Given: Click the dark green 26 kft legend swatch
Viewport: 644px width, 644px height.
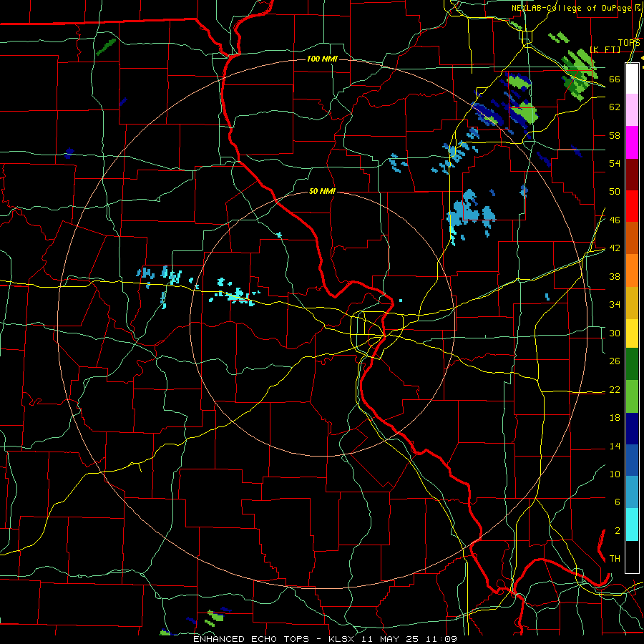Looking at the screenshot, I should click(632, 364).
